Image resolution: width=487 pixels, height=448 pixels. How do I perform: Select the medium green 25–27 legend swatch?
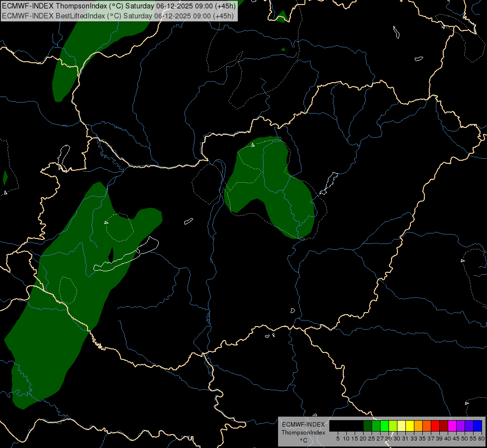pyautogui.click(x=376, y=426)
